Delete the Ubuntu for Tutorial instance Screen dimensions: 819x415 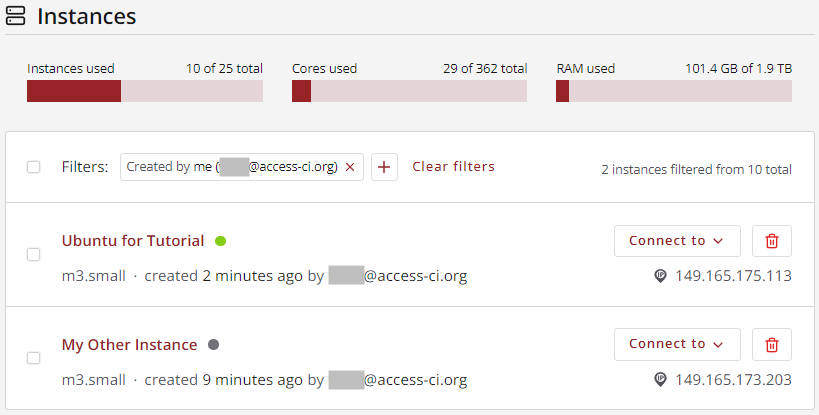tap(771, 241)
